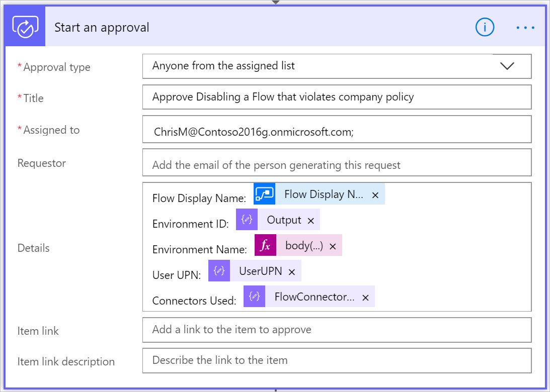
Task: Open the info icon for this action
Action: point(485,28)
